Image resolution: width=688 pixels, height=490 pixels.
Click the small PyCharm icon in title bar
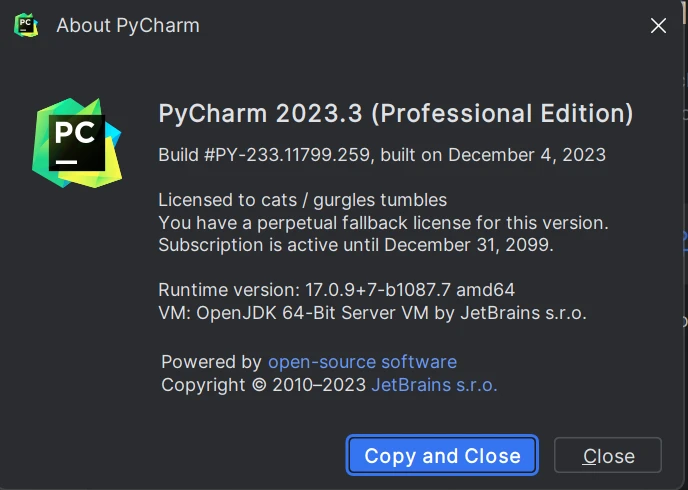[26, 25]
